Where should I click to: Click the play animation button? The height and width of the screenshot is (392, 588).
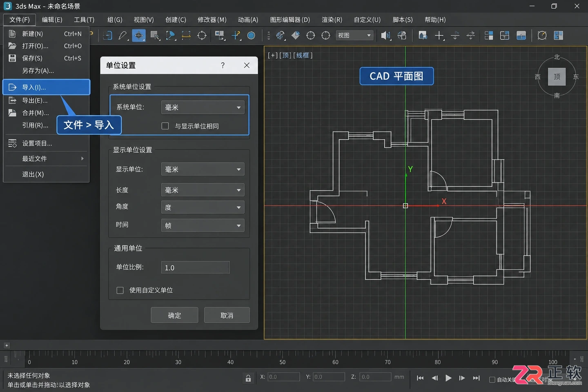[448, 378]
